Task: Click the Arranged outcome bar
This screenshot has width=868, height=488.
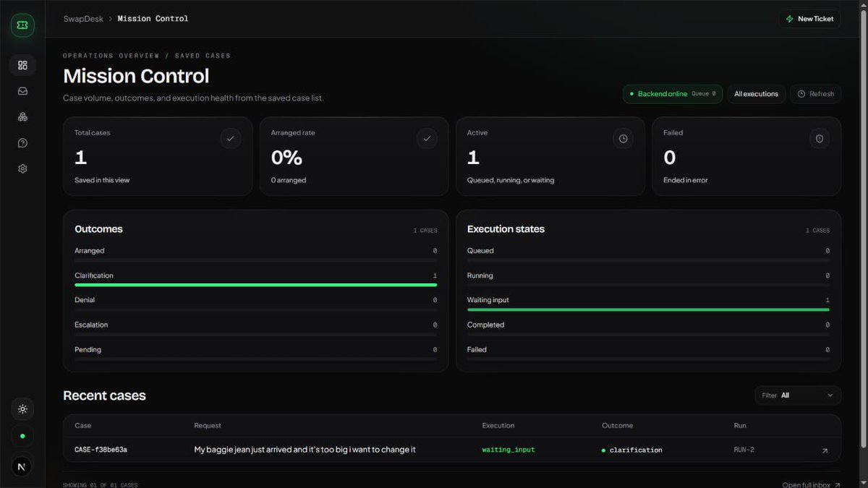Action: click(x=255, y=260)
